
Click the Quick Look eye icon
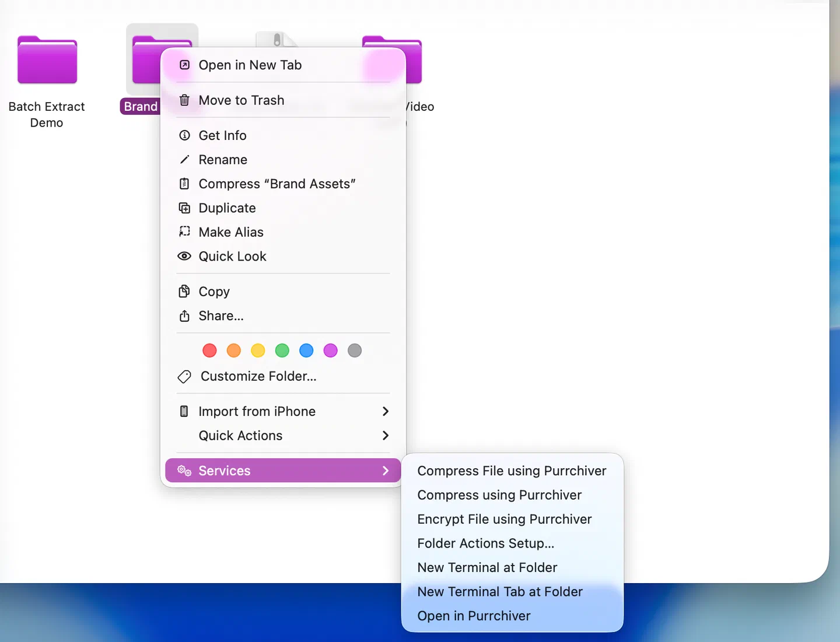(x=184, y=256)
